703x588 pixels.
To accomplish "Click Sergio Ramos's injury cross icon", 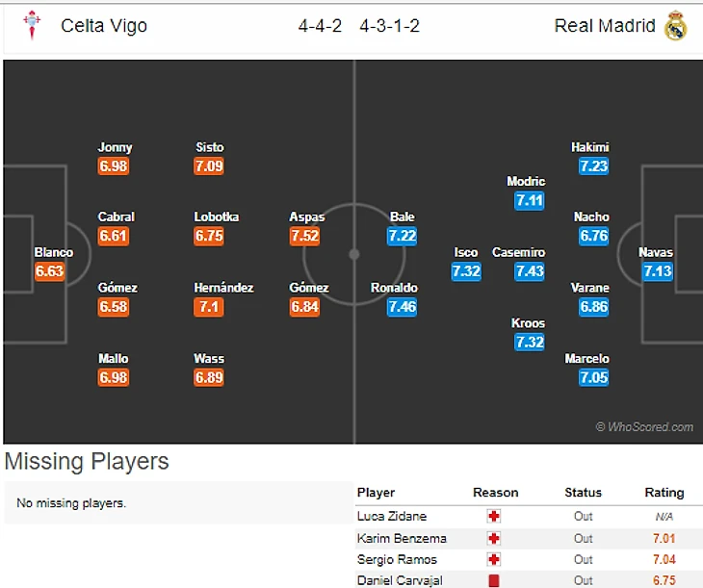I will [494, 560].
